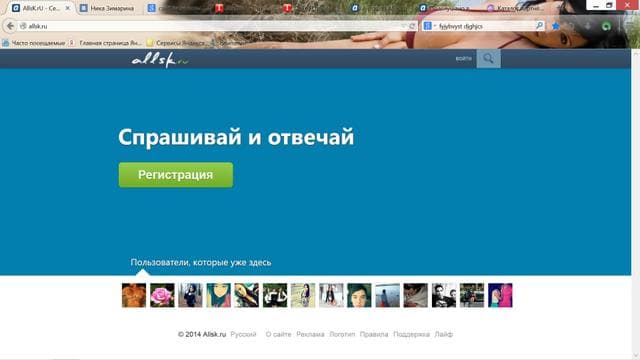This screenshot has width=640, height=360.
Task: Open the Логотип footer link
Action: point(342,334)
